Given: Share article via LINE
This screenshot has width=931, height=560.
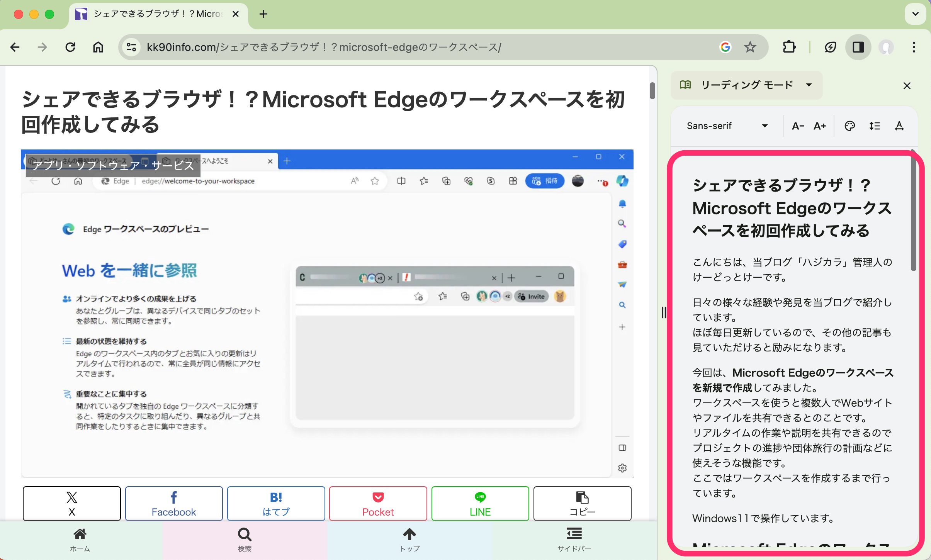Looking at the screenshot, I should [480, 504].
